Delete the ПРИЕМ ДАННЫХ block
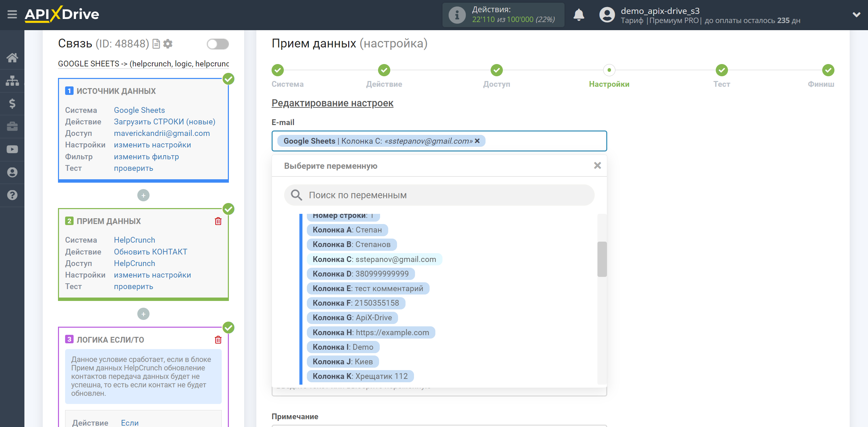 click(x=218, y=221)
